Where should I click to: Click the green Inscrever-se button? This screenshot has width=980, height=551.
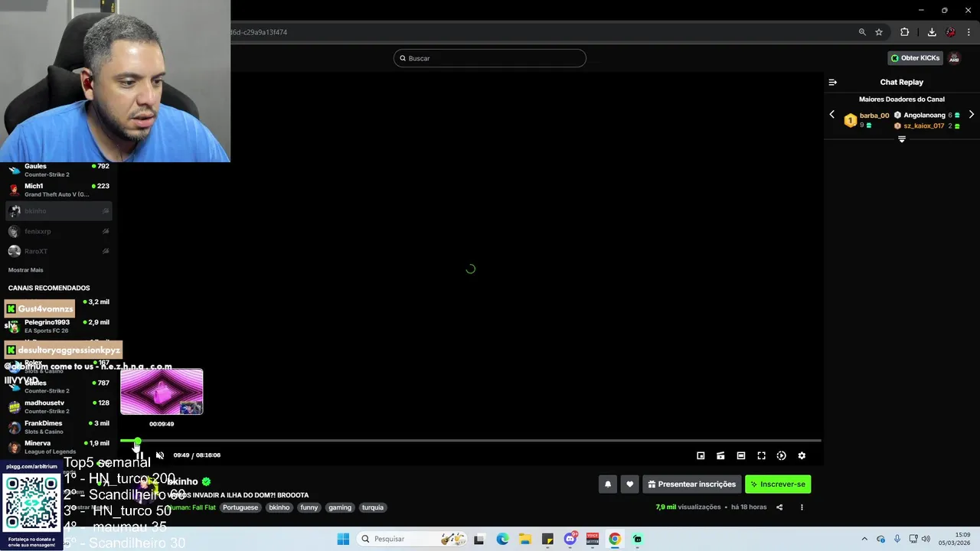(x=778, y=484)
